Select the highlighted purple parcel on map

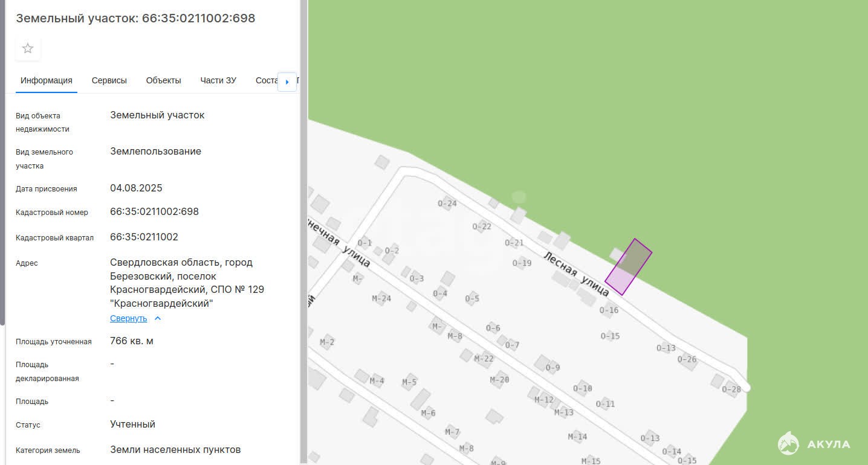click(628, 267)
